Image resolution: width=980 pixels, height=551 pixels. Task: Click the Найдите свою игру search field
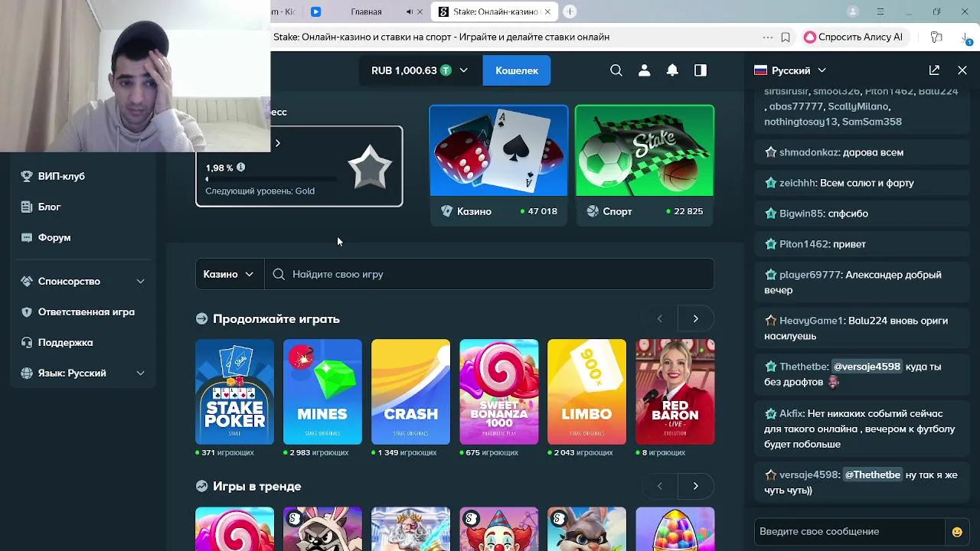[489, 274]
